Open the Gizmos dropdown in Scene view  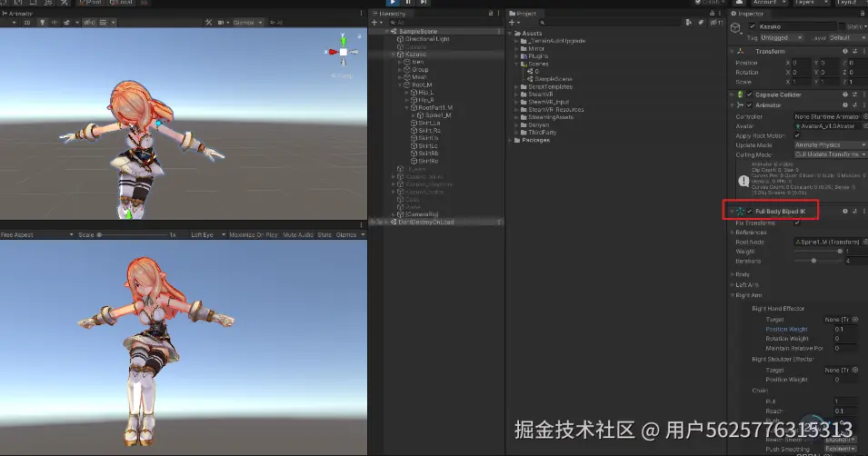(x=247, y=23)
